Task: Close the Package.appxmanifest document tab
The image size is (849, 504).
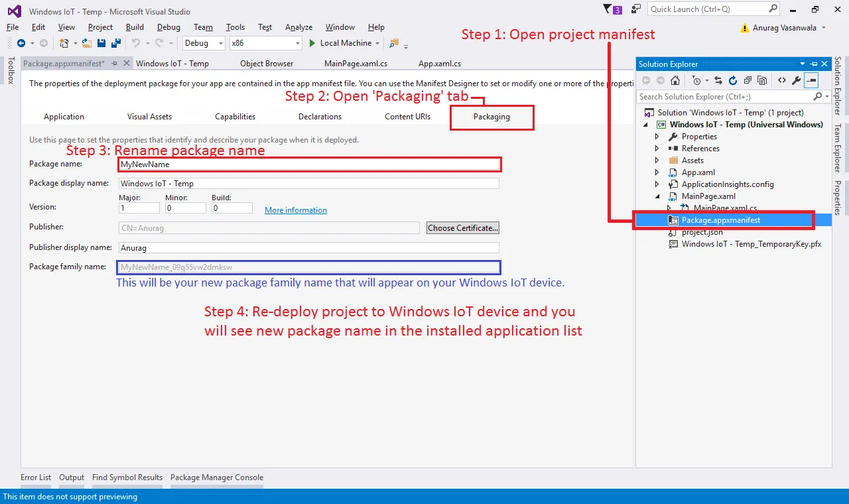Action: point(126,64)
